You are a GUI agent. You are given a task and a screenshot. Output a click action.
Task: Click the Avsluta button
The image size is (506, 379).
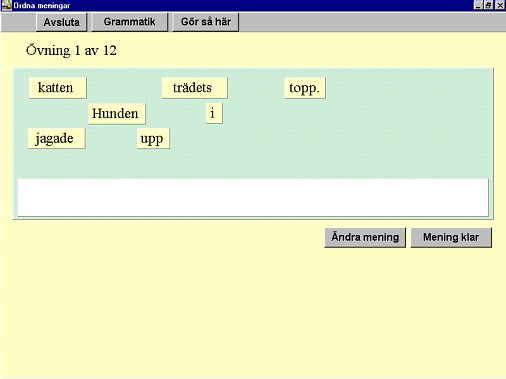click(61, 22)
